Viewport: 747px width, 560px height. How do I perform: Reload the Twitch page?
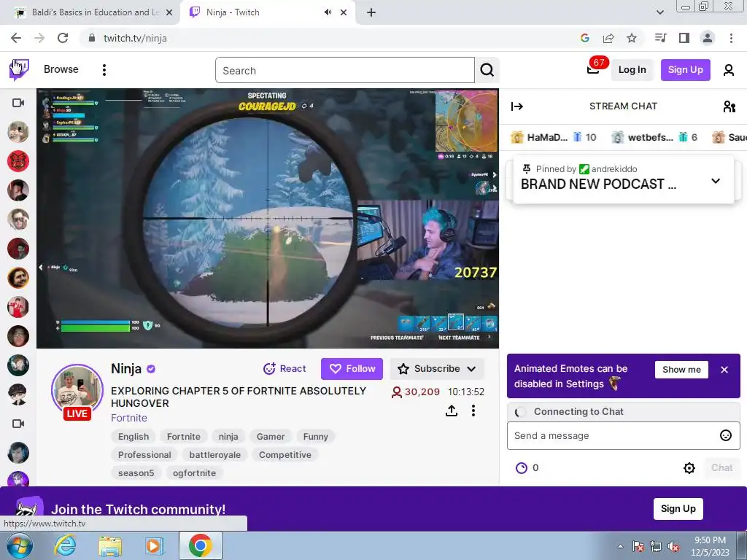coord(63,38)
